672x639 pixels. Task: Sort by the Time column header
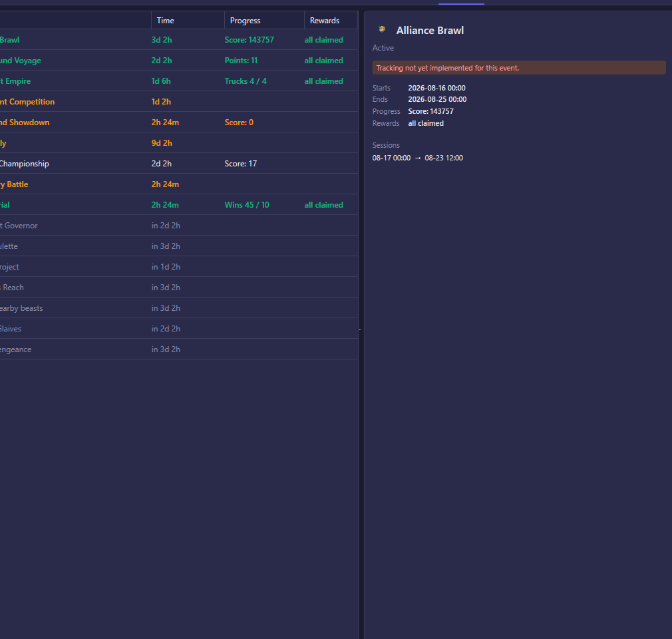188,20
